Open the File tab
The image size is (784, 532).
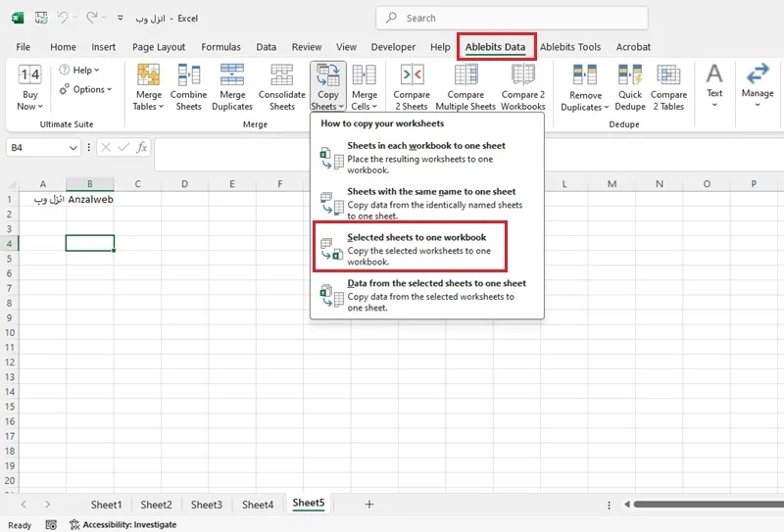23,47
